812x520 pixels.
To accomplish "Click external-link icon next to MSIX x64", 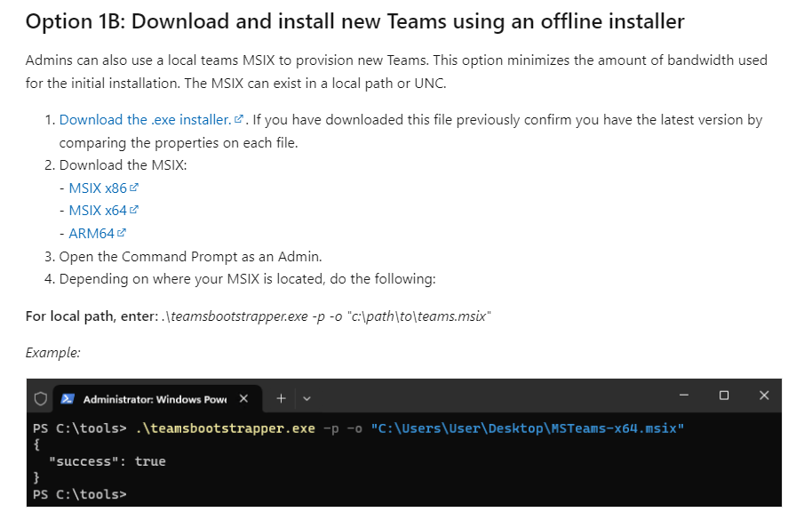I will [134, 210].
